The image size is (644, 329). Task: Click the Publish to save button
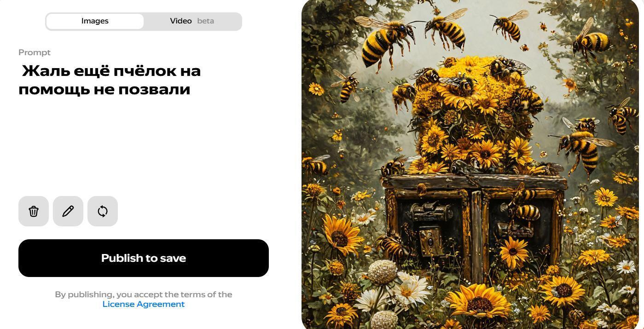[144, 258]
